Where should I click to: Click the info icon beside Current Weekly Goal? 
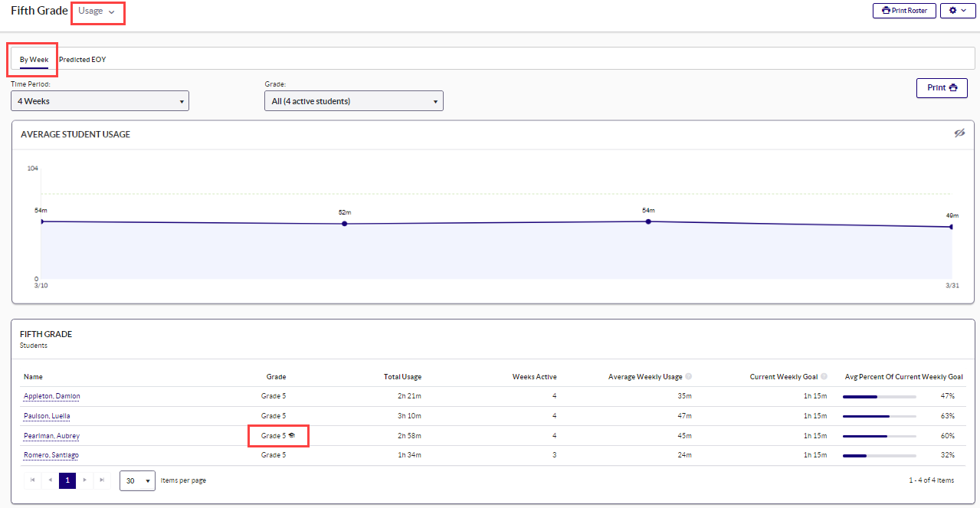tap(824, 377)
